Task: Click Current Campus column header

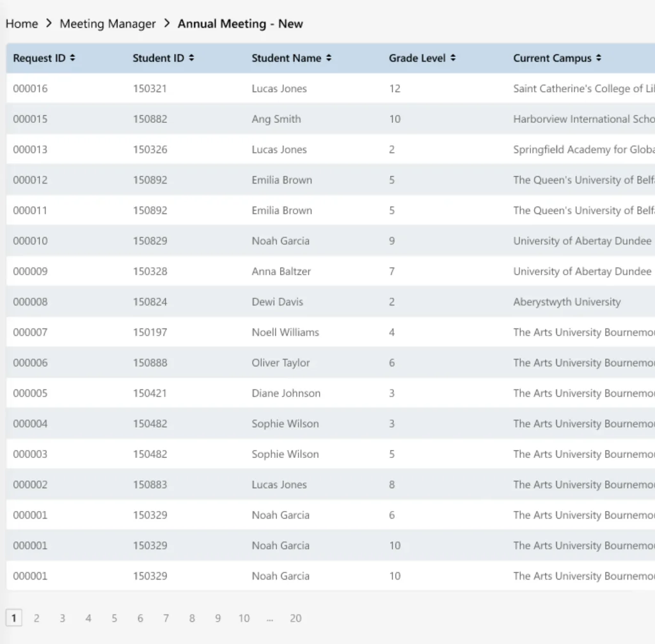Action: (x=552, y=58)
